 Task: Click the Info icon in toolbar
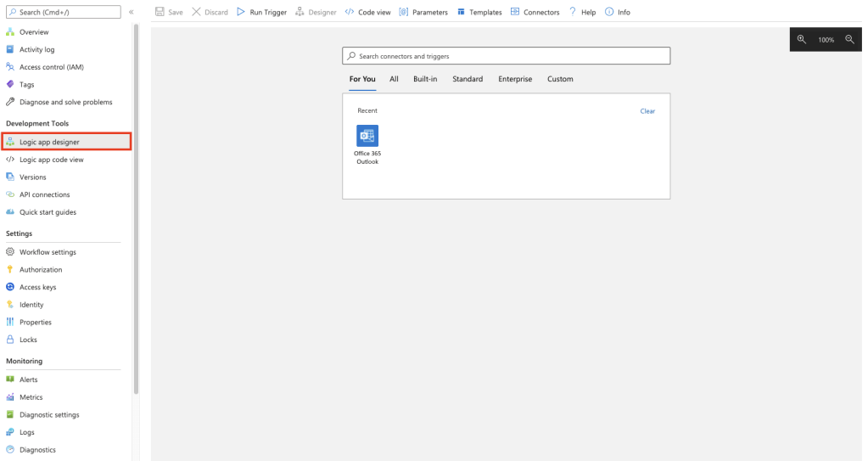(617, 13)
